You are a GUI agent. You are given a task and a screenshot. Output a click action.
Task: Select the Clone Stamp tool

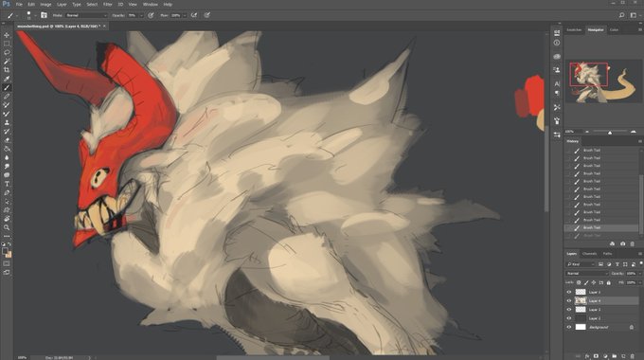[x=7, y=122]
